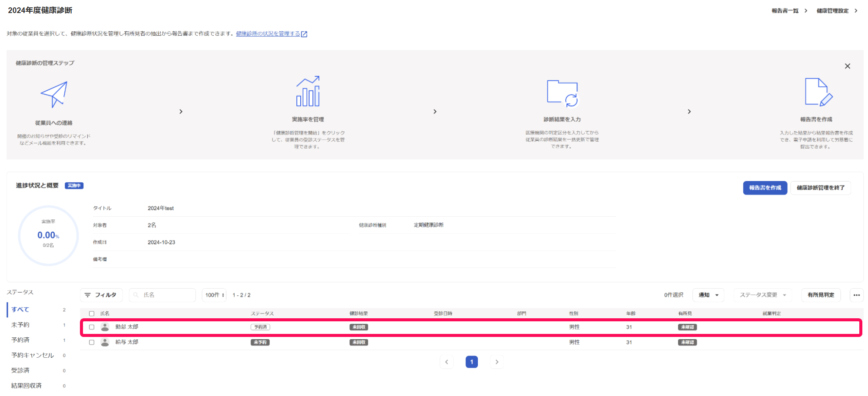The width and height of the screenshot is (868, 396).
Task: Click the 実施中 status badge
Action: point(74,186)
